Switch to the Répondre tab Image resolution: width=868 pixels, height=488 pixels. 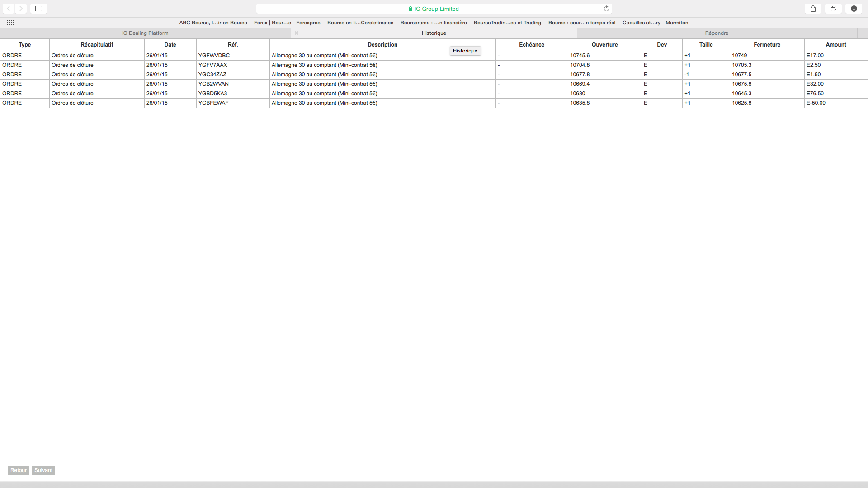[717, 33]
